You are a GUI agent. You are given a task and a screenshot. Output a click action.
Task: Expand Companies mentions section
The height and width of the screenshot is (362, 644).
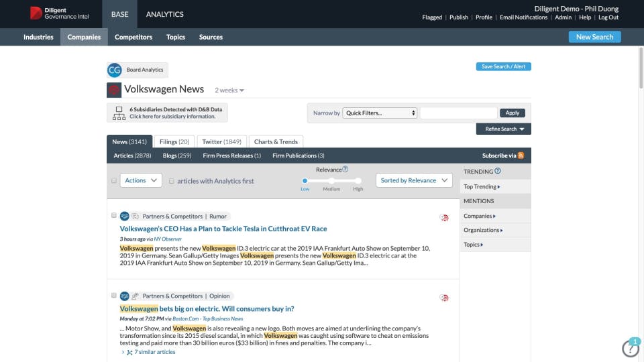pyautogui.click(x=479, y=216)
